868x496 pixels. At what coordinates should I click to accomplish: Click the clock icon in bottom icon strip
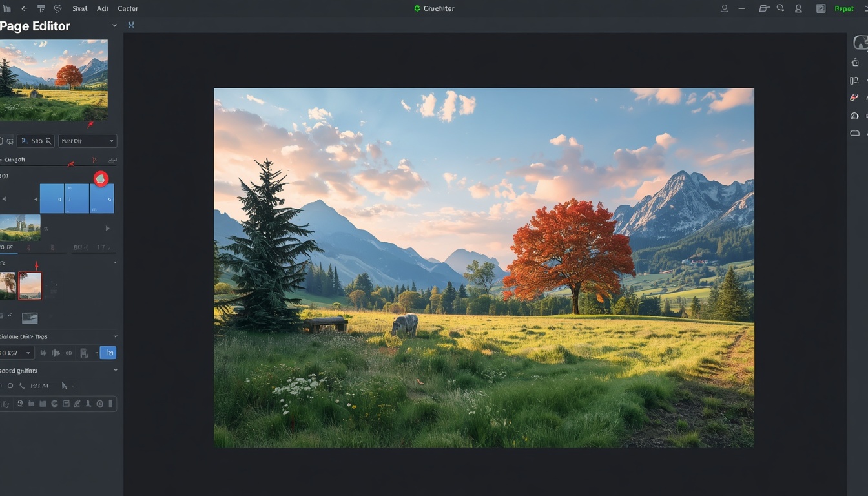[x=100, y=404]
